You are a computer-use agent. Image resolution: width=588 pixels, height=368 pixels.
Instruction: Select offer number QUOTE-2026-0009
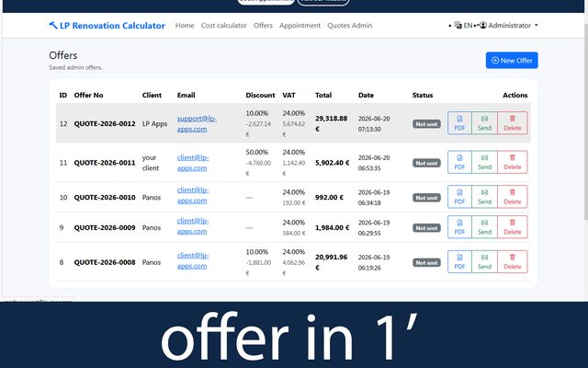[105, 227]
